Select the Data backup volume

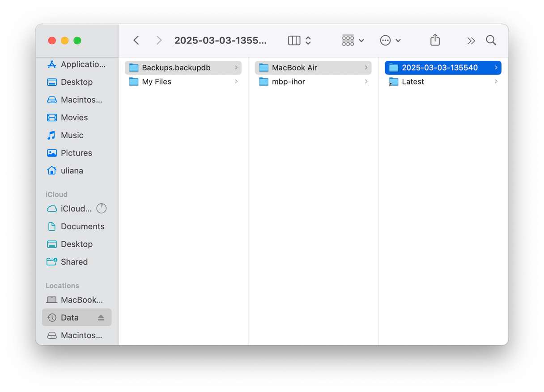click(76, 317)
